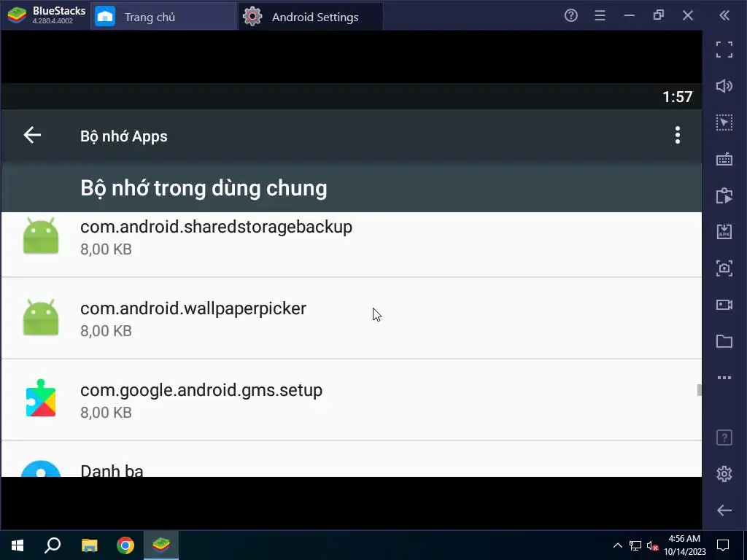747x560 pixels.
Task: Open the taskbar clock showing 4:56 AM
Action: point(684,545)
